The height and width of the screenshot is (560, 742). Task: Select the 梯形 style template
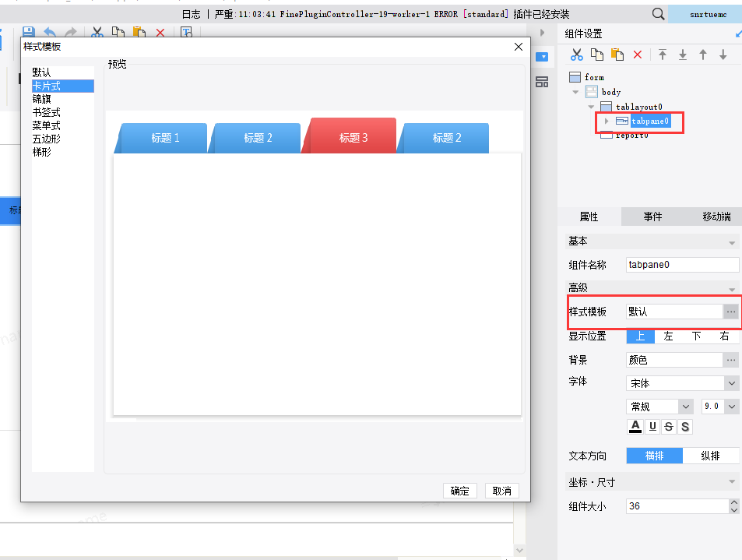click(63, 152)
